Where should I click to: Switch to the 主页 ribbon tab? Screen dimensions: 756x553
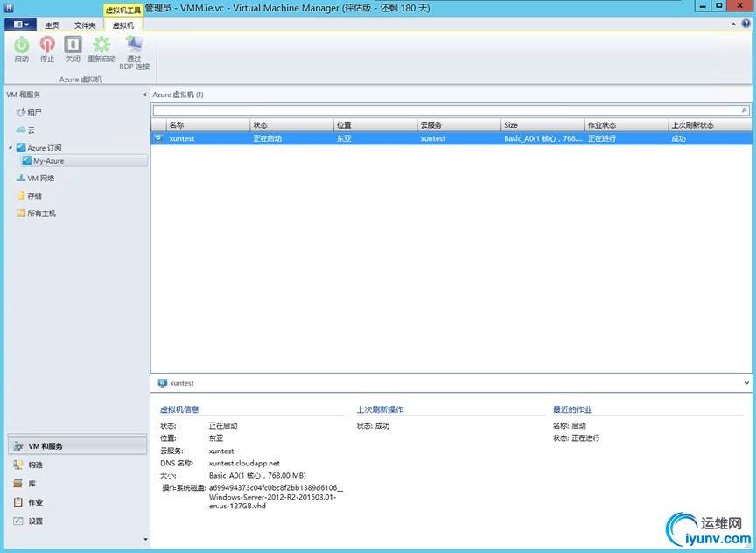[52, 25]
